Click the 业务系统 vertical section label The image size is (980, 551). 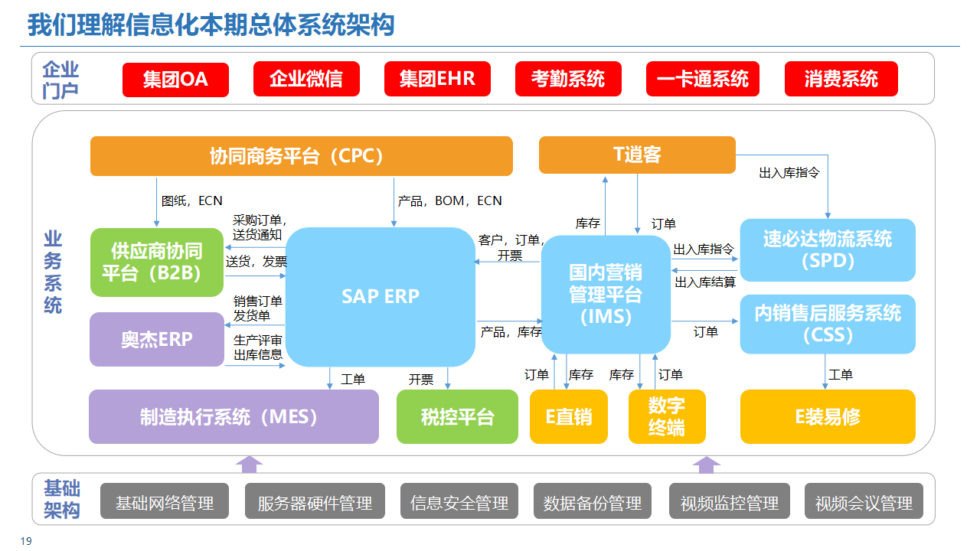pos(53,273)
